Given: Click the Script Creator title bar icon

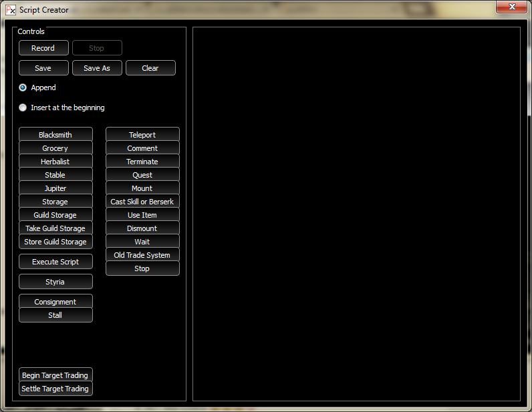Looking at the screenshot, I should (10, 10).
